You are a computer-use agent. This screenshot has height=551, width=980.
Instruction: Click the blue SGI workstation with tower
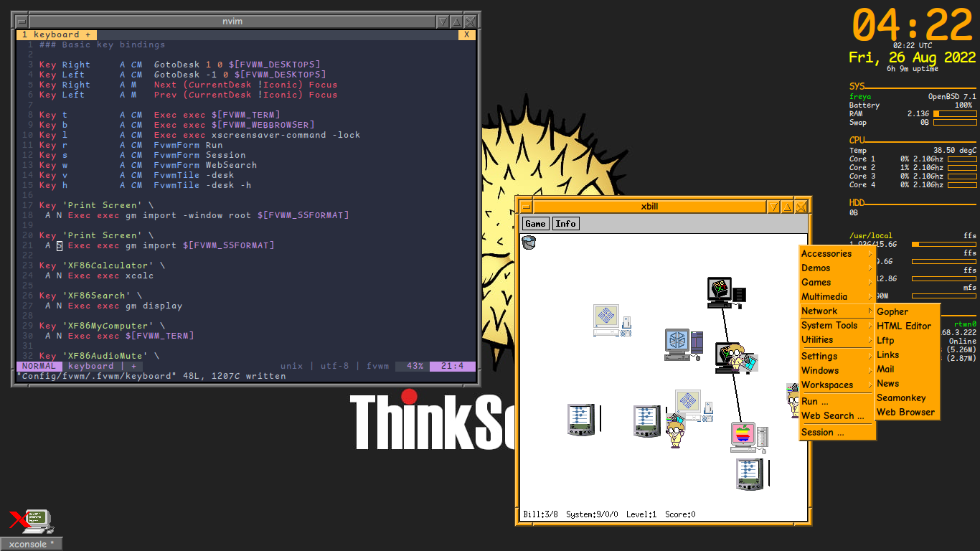click(679, 343)
